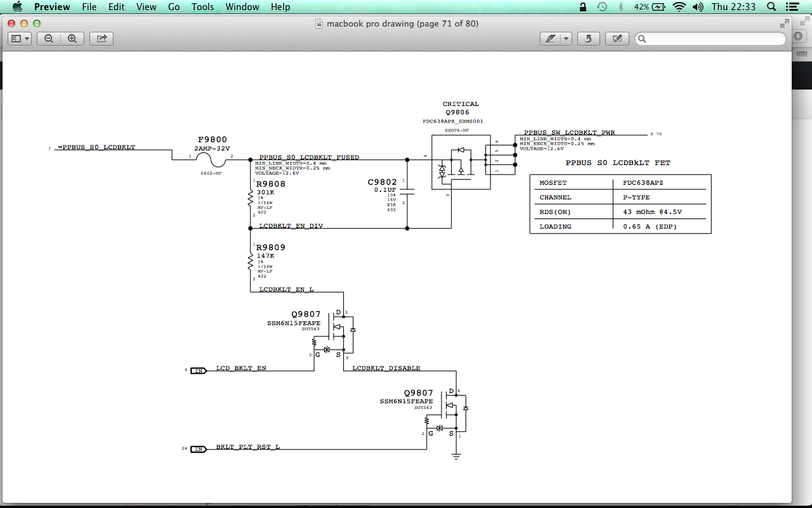Adjust the volume icon in menu bar

698,7
